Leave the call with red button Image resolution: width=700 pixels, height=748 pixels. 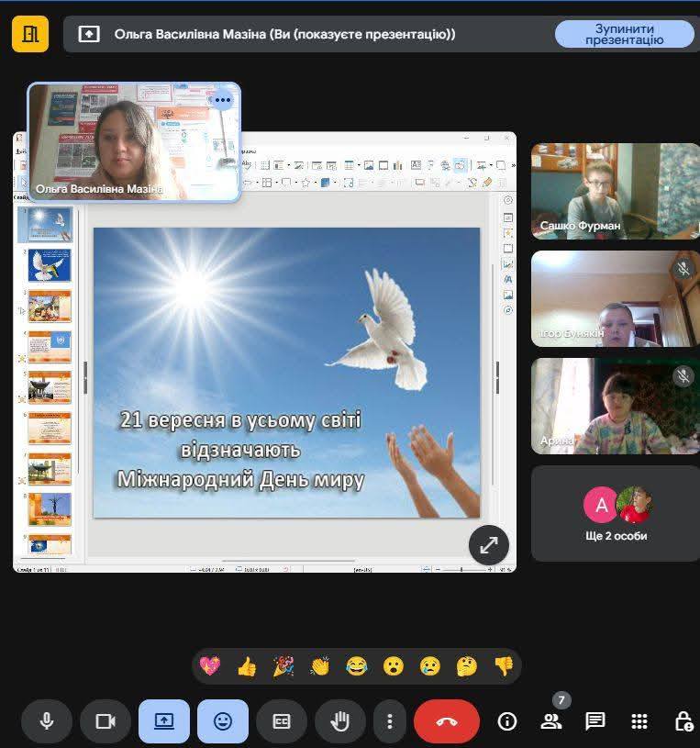click(447, 721)
